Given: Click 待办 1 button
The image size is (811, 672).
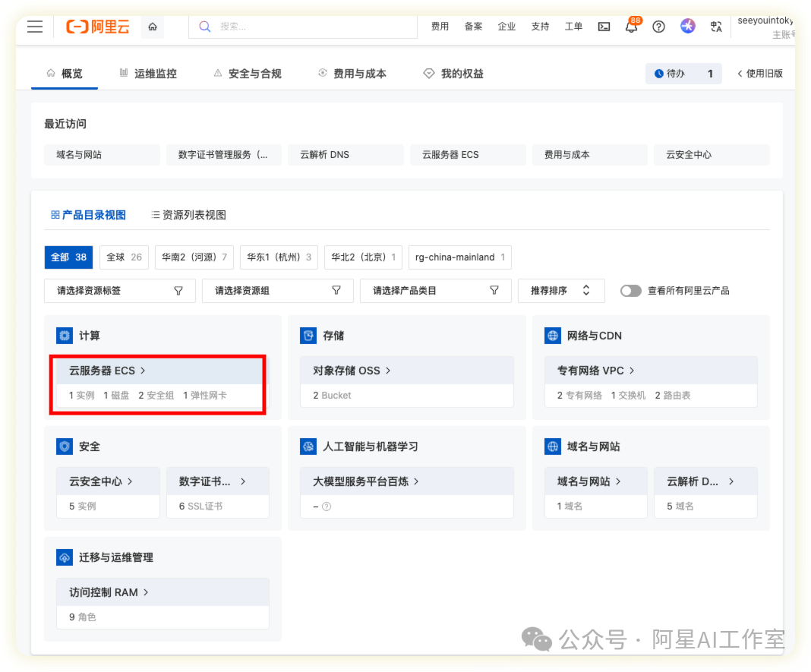Looking at the screenshot, I should pos(683,74).
